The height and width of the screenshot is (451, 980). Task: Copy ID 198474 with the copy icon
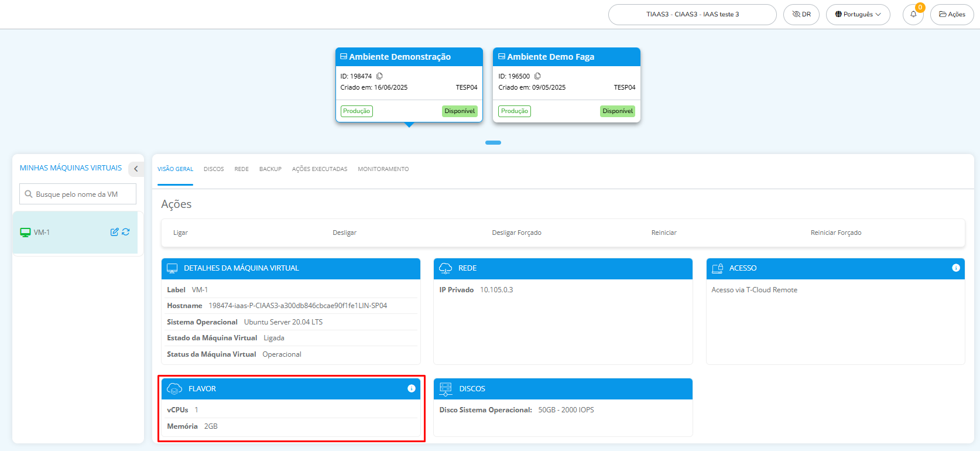coord(379,76)
